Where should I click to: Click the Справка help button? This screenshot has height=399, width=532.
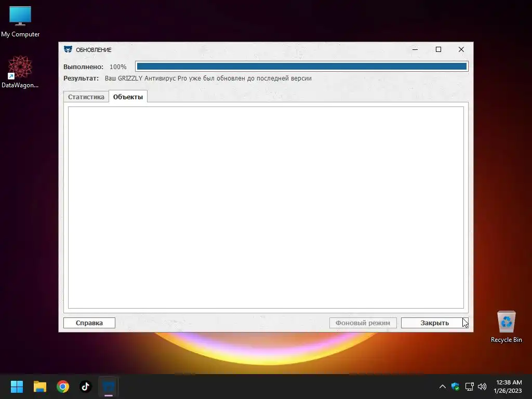tap(89, 323)
